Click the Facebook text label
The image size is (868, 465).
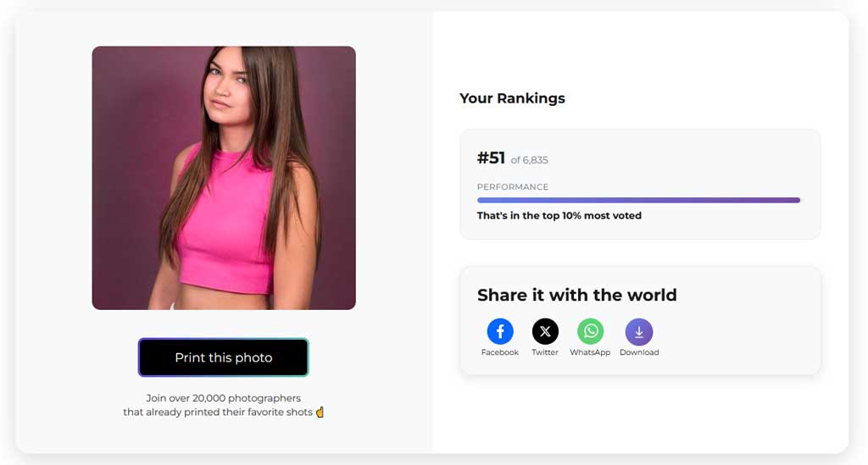point(500,352)
